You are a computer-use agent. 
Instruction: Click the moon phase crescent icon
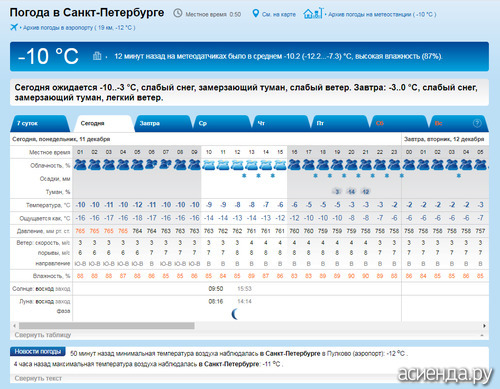click(235, 314)
